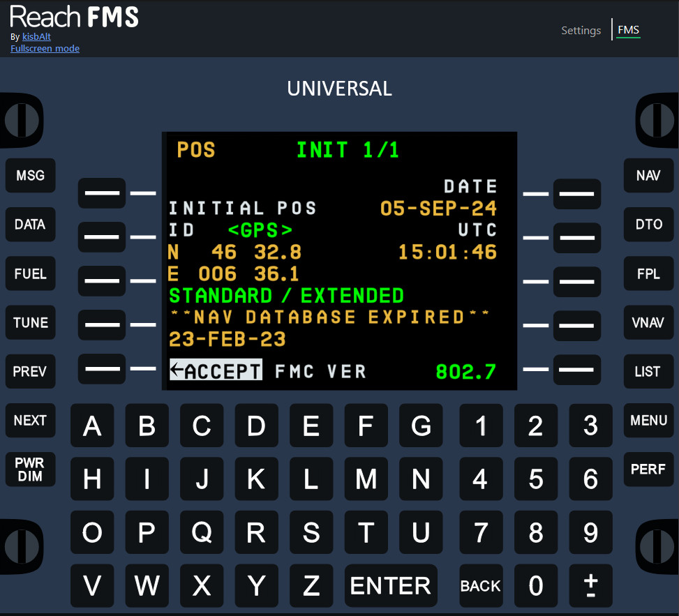Open the DATA page
Screen dimensions: 679x616
(30, 225)
